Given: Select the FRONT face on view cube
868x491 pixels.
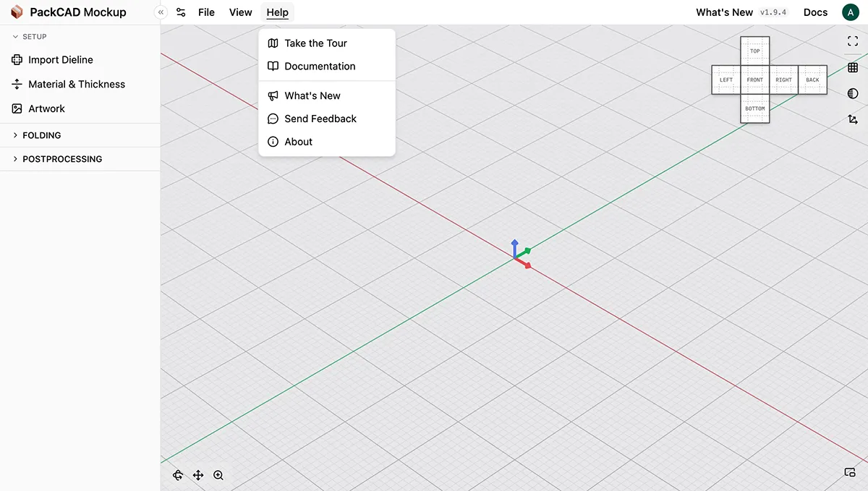Looking at the screenshot, I should pyautogui.click(x=755, y=80).
